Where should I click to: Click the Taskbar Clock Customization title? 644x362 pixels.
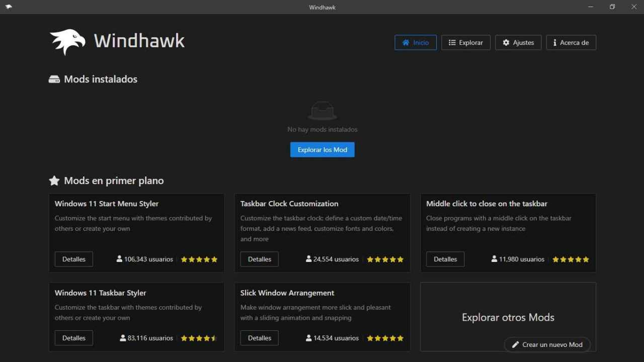pos(289,204)
